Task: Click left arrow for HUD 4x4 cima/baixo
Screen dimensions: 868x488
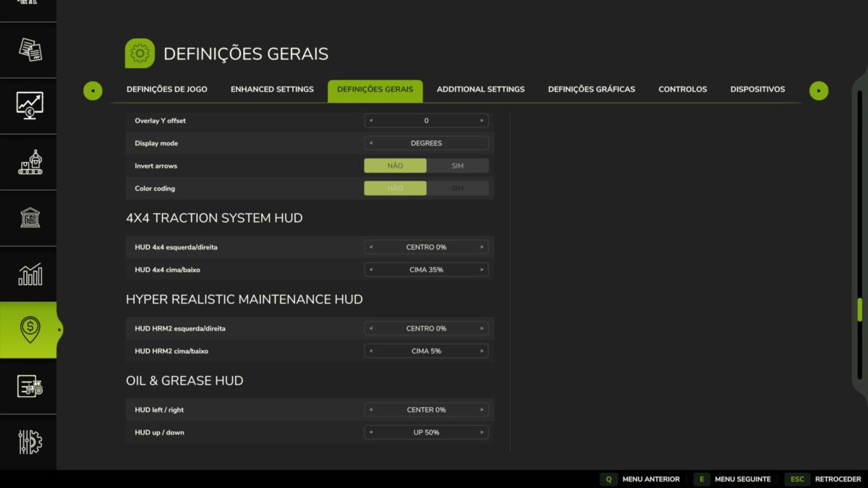Action: pyautogui.click(x=370, y=270)
